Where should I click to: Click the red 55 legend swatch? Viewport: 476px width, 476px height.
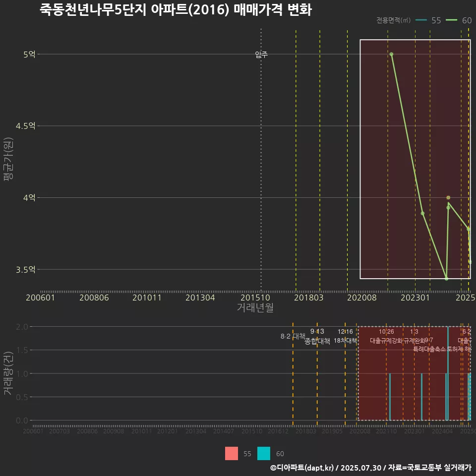click(x=232, y=454)
